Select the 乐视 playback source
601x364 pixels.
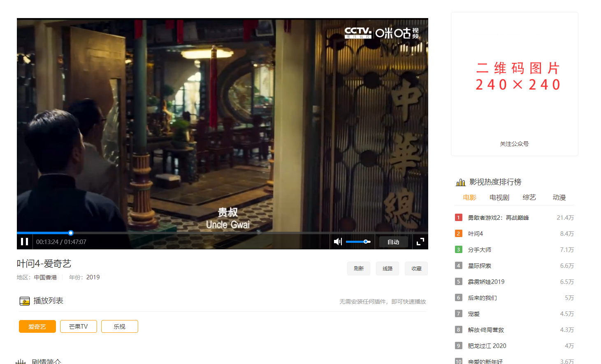pyautogui.click(x=120, y=327)
